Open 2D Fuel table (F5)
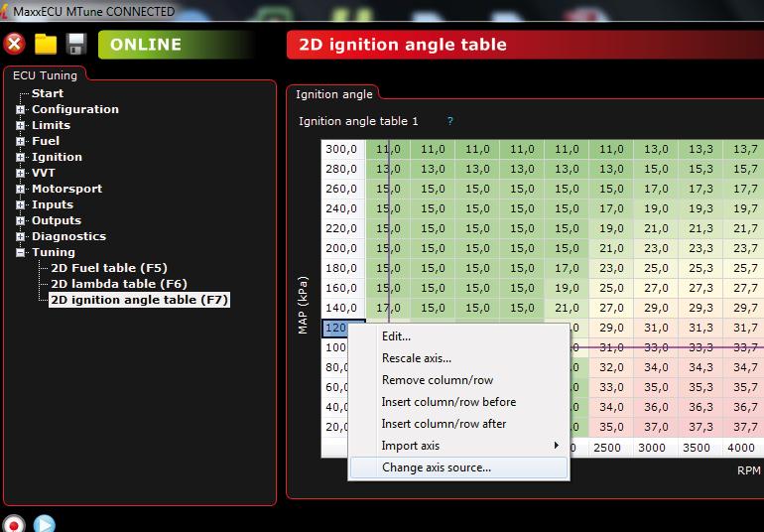764x532 pixels. 109,268
